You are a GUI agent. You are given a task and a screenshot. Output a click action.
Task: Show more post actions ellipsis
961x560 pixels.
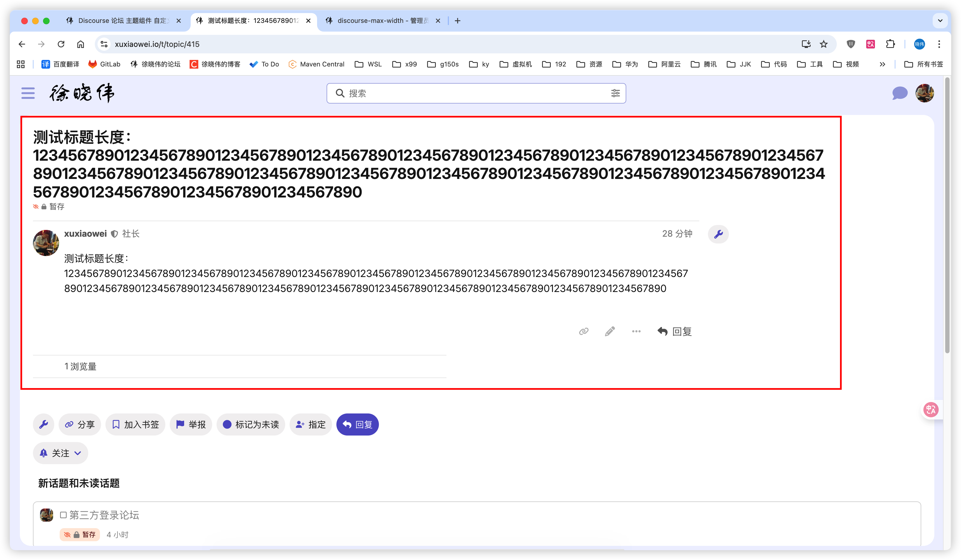pyautogui.click(x=636, y=331)
